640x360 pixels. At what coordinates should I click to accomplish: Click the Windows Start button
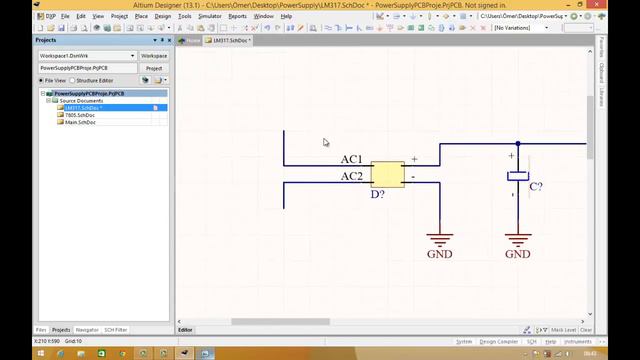(41, 353)
